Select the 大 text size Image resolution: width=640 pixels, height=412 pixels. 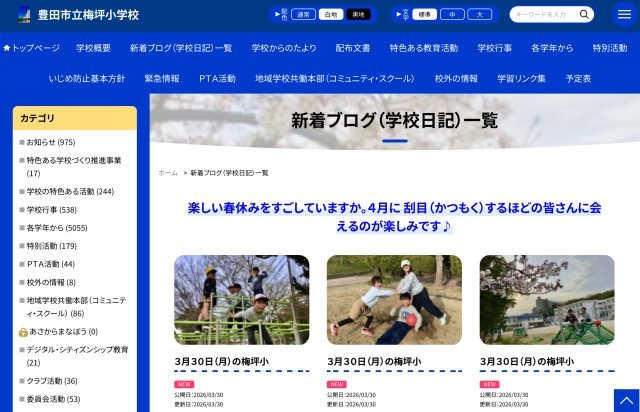point(480,15)
